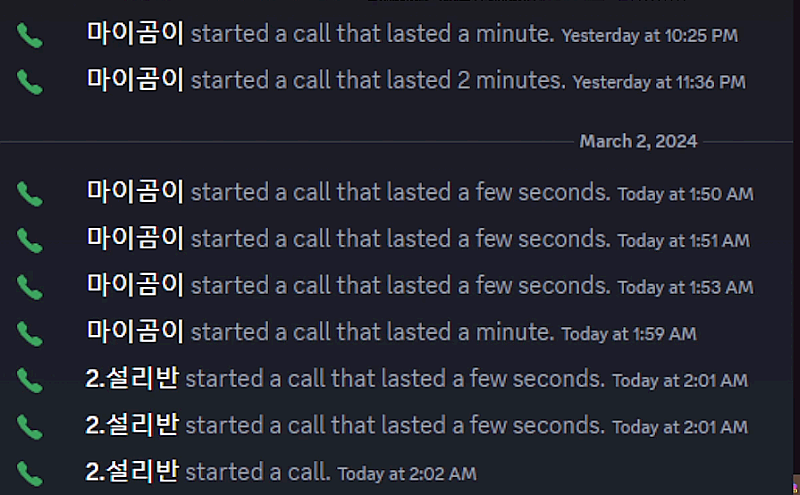The image size is (800, 495).
Task: Click phone icon next to 1:53 AM call
Action: 30,287
